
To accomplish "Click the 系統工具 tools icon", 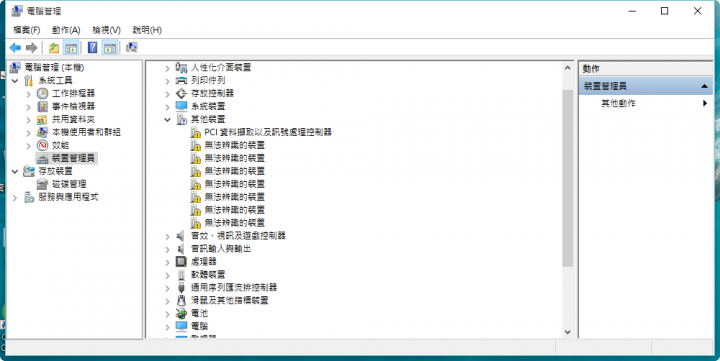I will pyautogui.click(x=29, y=80).
